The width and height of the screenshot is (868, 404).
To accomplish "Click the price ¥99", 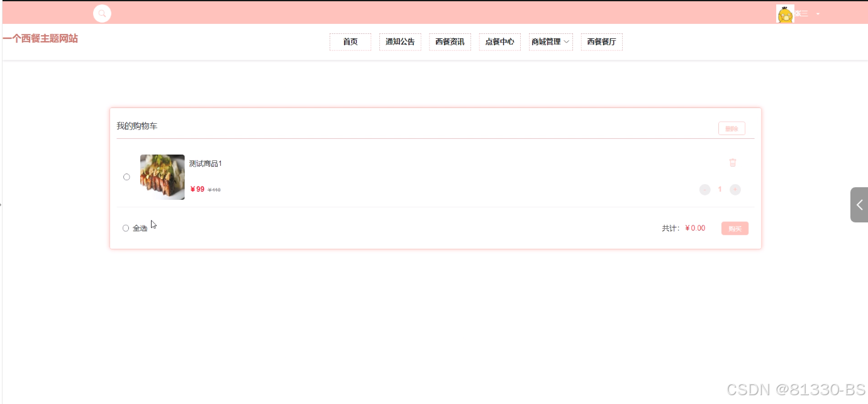I will click(x=198, y=189).
